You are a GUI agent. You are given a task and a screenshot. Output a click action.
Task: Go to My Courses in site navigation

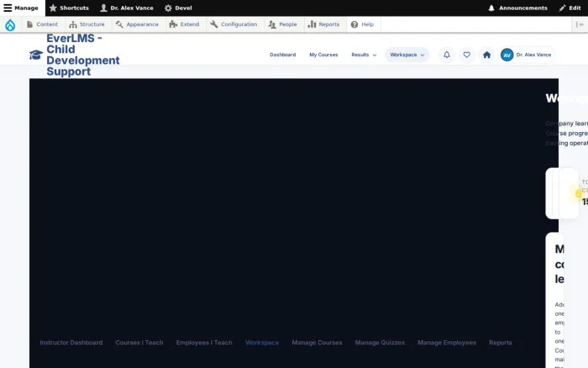[x=323, y=55]
